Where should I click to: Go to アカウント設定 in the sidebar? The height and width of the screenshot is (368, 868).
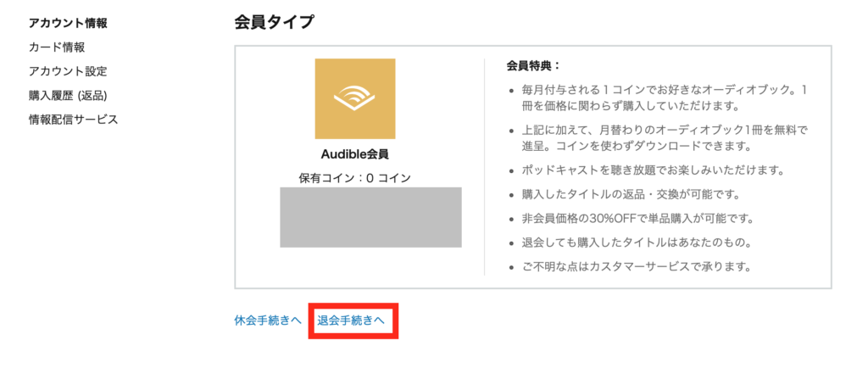(68, 71)
